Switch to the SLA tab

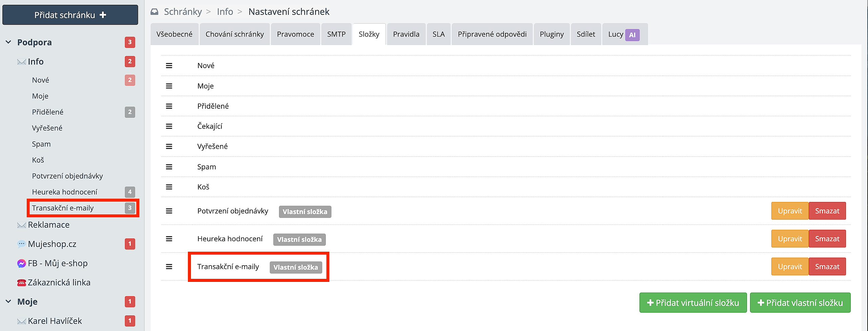pos(439,34)
